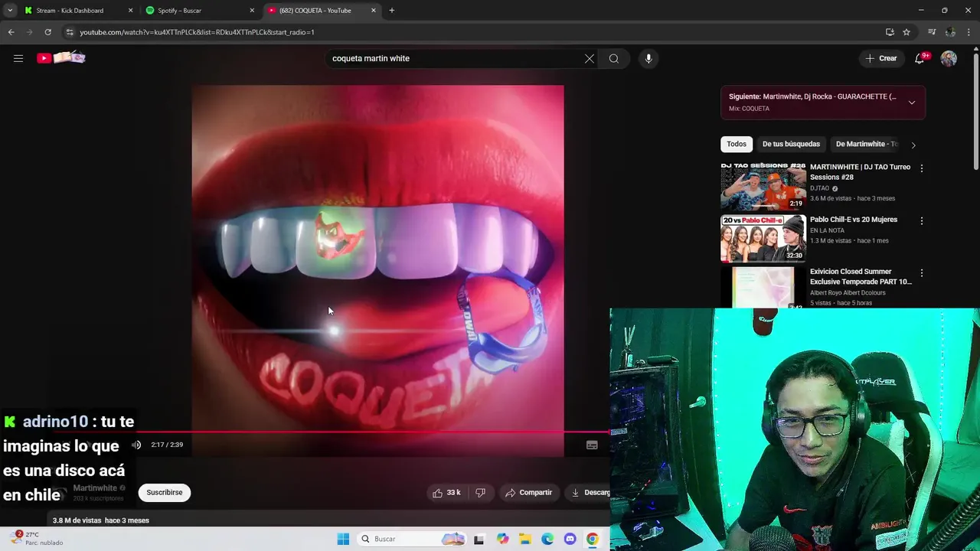The height and width of the screenshot is (551, 980).
Task: Click the install app icon in address bar
Action: pos(890,32)
